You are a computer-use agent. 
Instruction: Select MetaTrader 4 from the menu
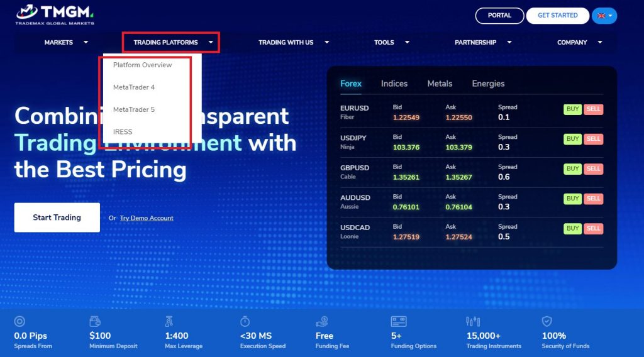(134, 87)
